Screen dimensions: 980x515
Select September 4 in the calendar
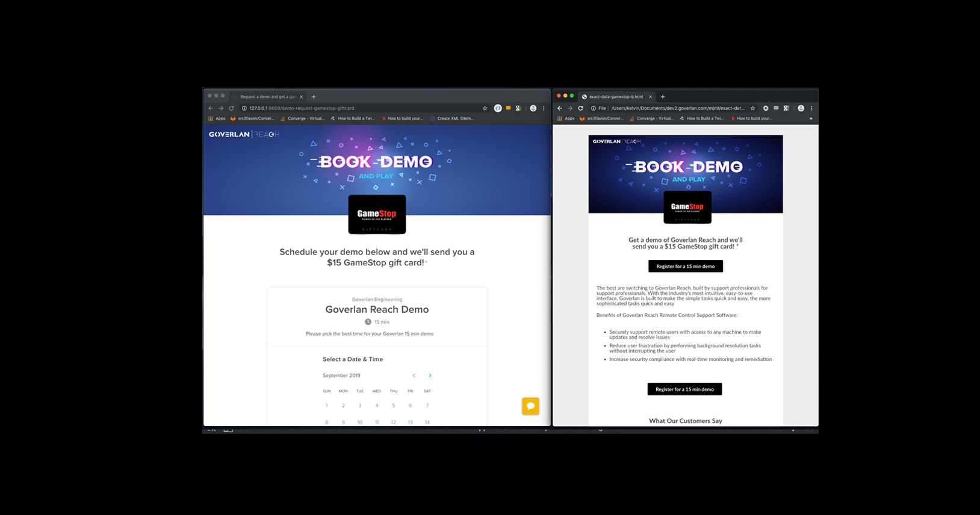pyautogui.click(x=377, y=406)
